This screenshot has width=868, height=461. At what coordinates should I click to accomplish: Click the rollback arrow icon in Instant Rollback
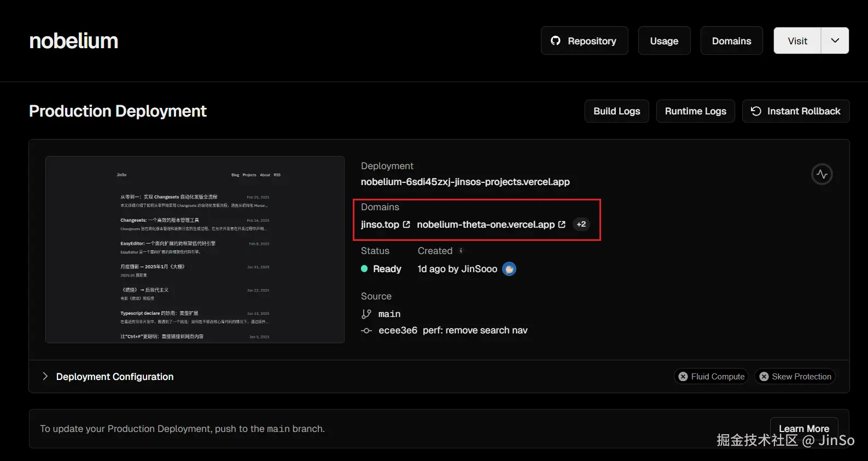(756, 111)
